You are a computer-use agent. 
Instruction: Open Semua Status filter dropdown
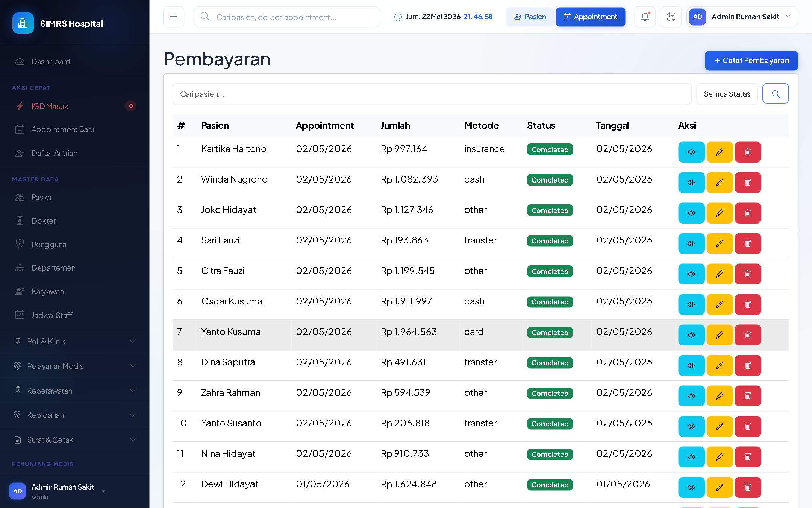tap(727, 94)
